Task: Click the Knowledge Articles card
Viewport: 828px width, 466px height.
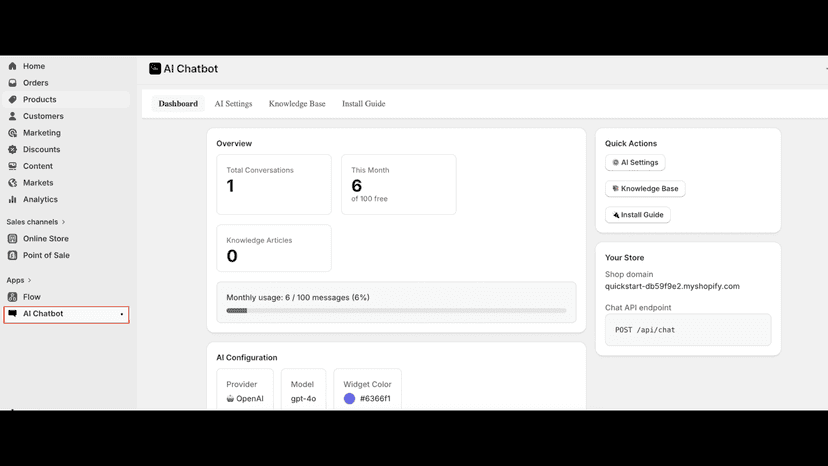Action: coord(274,248)
